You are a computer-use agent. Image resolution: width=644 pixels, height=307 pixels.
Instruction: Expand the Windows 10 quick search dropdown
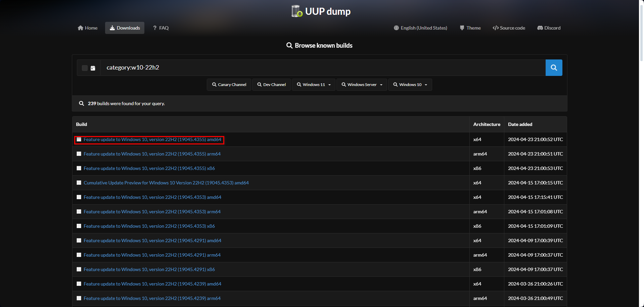coord(410,85)
